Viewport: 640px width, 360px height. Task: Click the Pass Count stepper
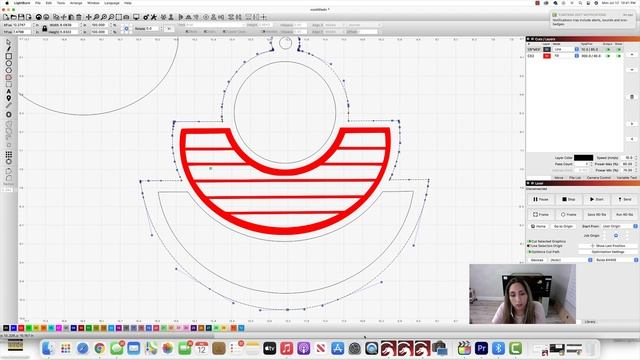point(591,164)
